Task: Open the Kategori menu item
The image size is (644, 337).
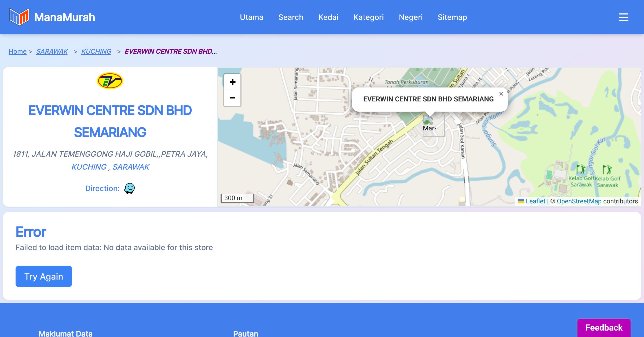Action: pyautogui.click(x=368, y=17)
